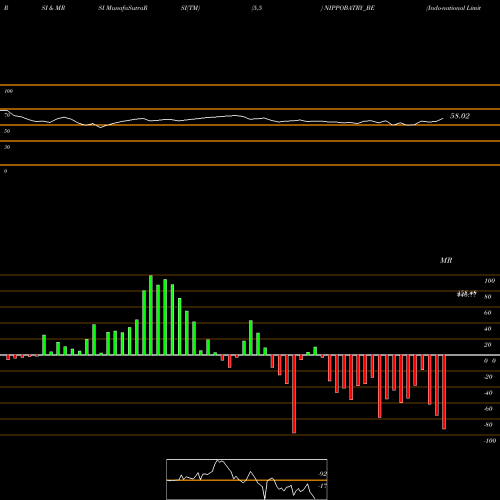Click the MR axis label 100
This screenshot has width=500, height=500.
(490, 281)
